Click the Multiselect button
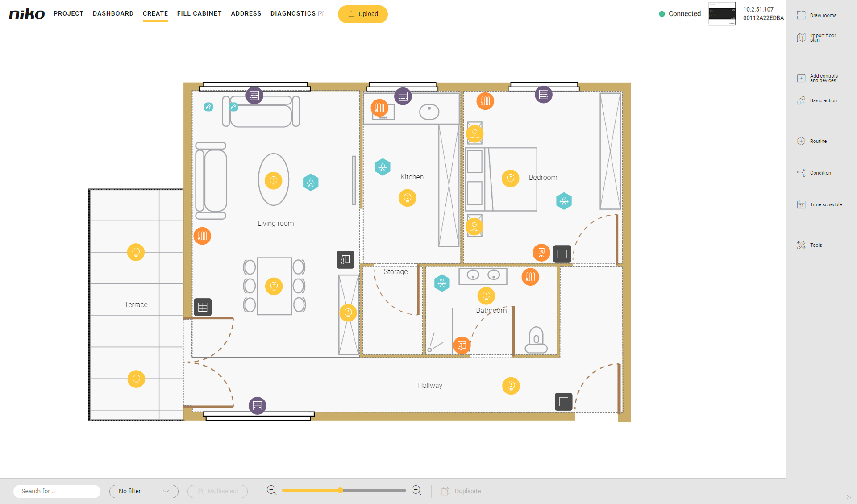 click(217, 491)
